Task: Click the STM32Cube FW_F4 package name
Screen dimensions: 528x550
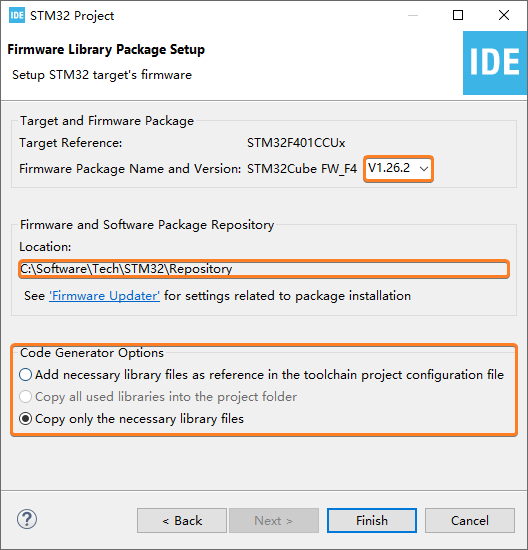Action: (302, 169)
